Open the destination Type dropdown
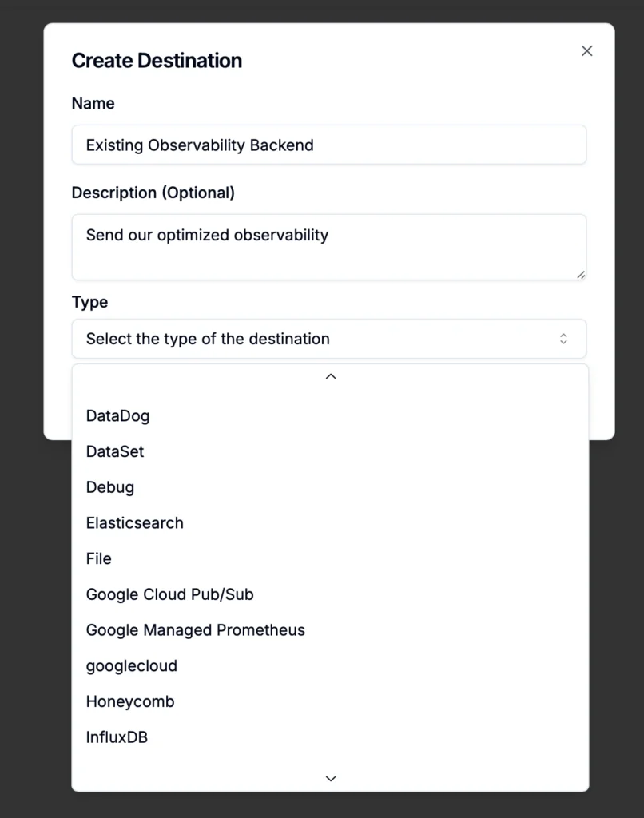The height and width of the screenshot is (818, 644). pos(328,339)
